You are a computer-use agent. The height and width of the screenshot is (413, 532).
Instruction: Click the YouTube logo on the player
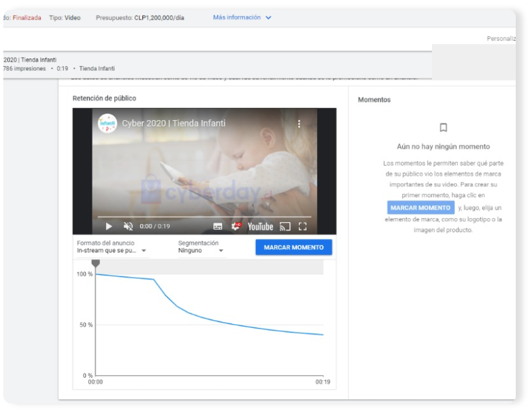(260, 227)
